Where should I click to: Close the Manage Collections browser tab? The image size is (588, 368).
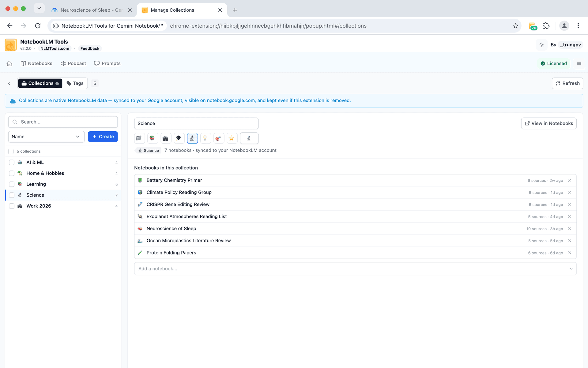(220, 10)
